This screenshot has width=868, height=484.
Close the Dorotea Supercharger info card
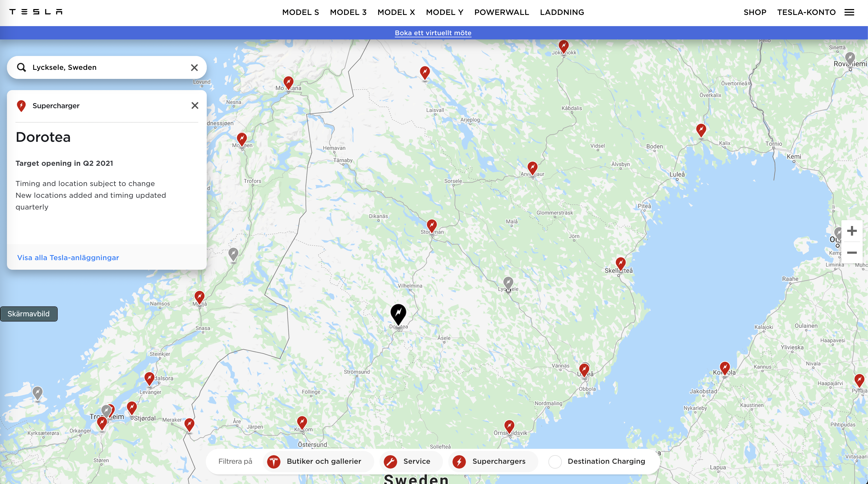click(x=195, y=106)
